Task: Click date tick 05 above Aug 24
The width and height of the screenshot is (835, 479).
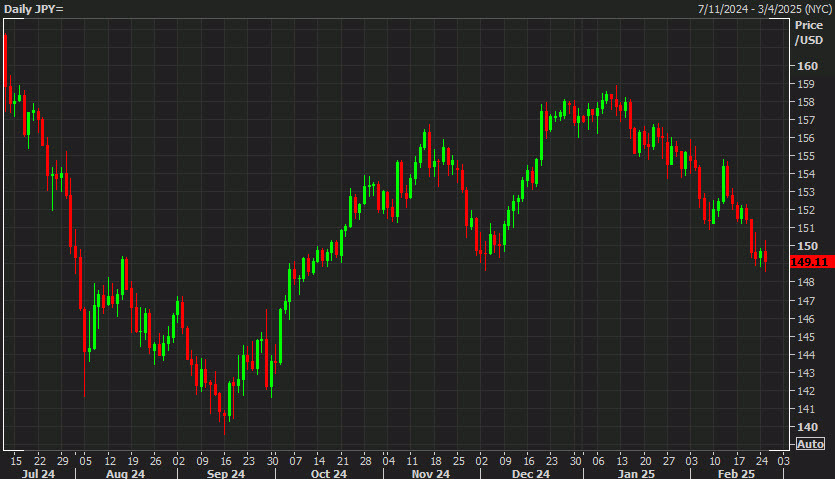Action: coord(86,461)
